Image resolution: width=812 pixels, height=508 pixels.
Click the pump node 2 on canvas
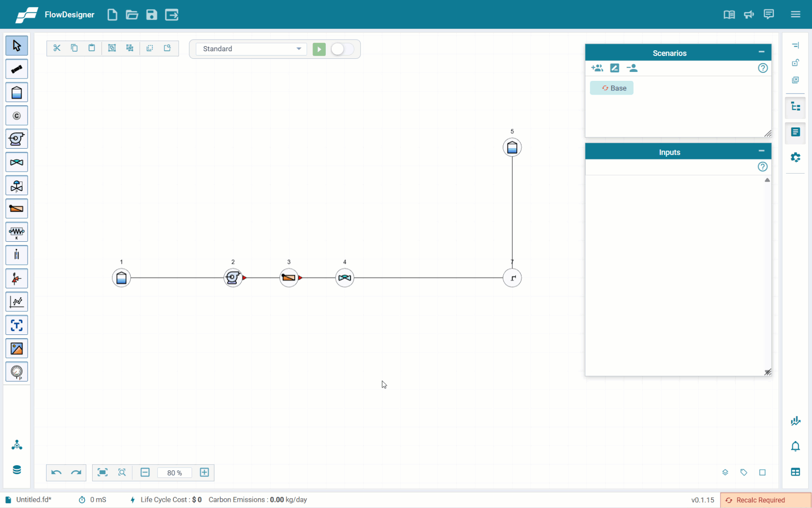pyautogui.click(x=233, y=278)
